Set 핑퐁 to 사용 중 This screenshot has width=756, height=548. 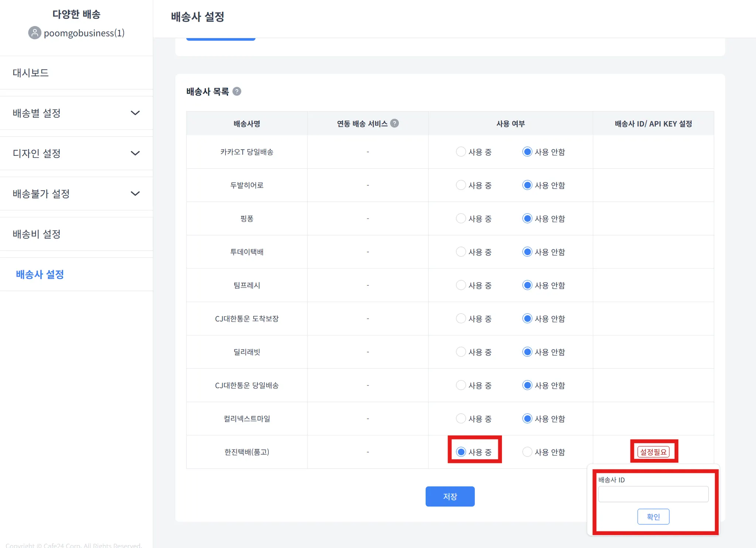tap(461, 218)
